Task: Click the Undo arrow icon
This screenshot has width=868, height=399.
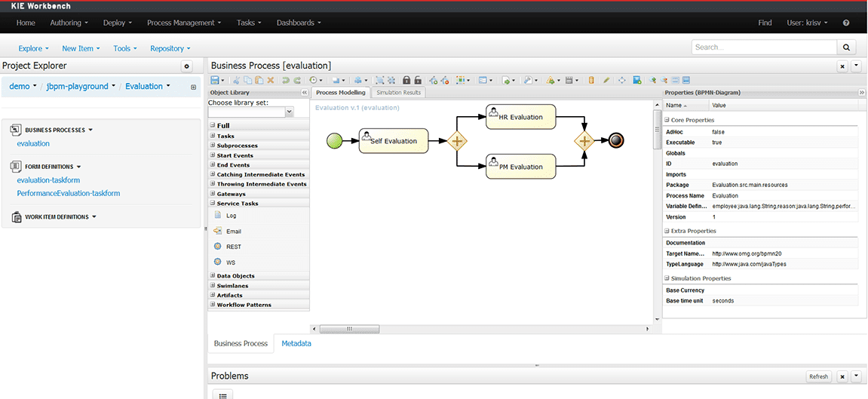Action: (x=286, y=80)
